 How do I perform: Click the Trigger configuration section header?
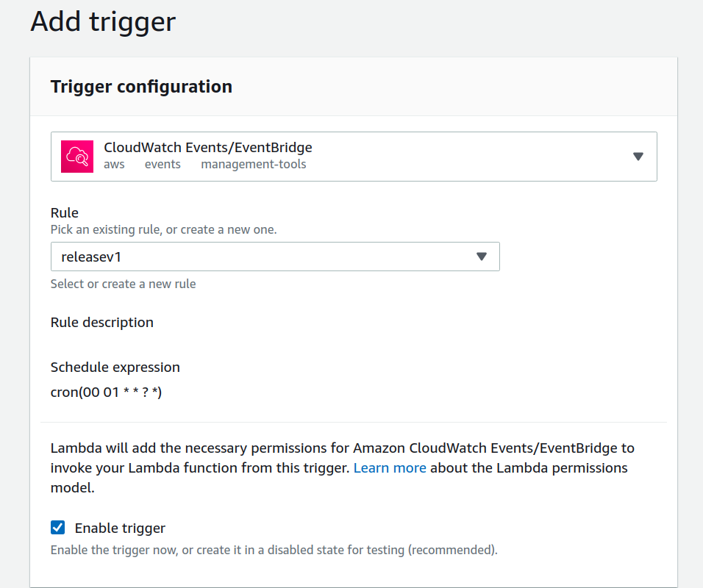pyautogui.click(x=141, y=86)
